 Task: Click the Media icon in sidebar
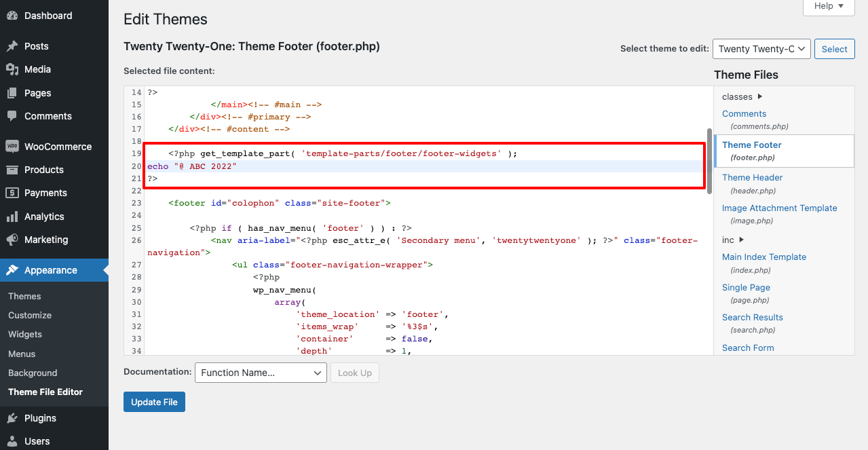click(12, 69)
